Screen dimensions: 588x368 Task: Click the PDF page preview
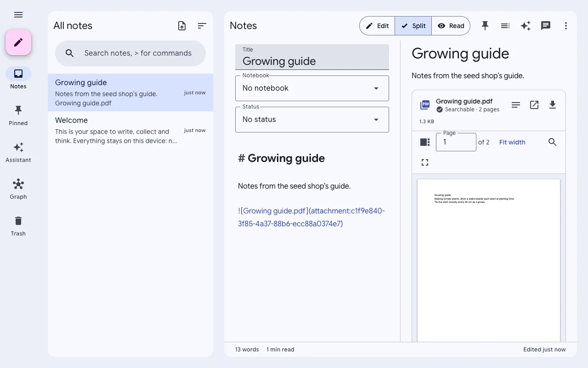pos(489,260)
